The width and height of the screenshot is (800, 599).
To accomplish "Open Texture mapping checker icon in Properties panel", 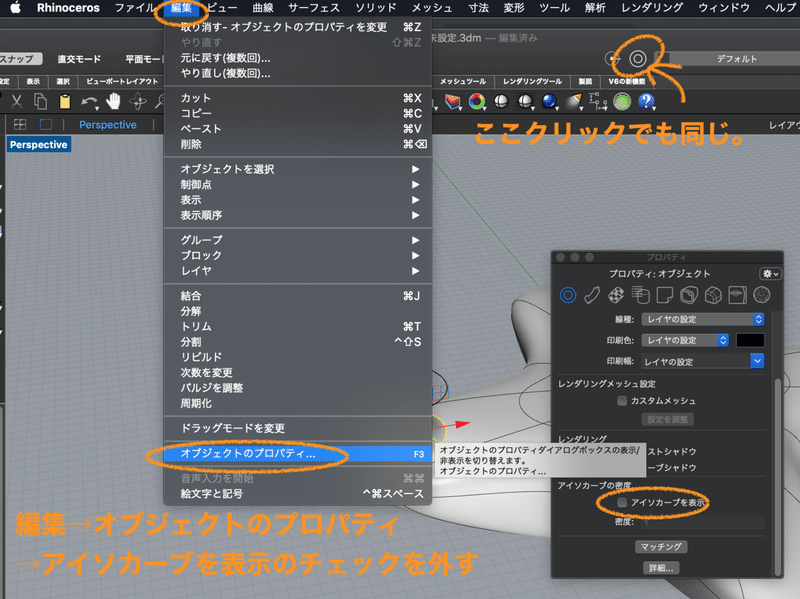I will [616, 295].
